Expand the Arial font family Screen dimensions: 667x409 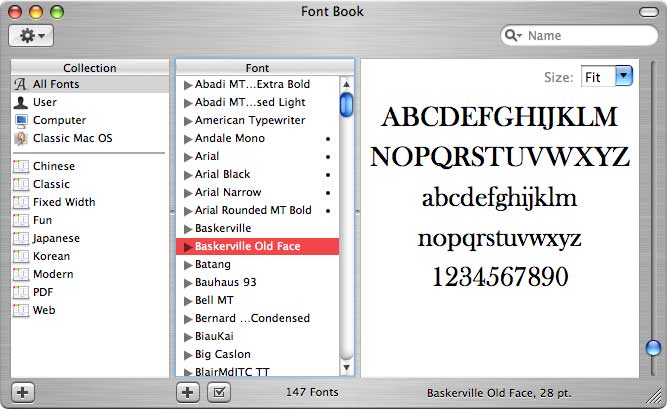[x=187, y=156]
